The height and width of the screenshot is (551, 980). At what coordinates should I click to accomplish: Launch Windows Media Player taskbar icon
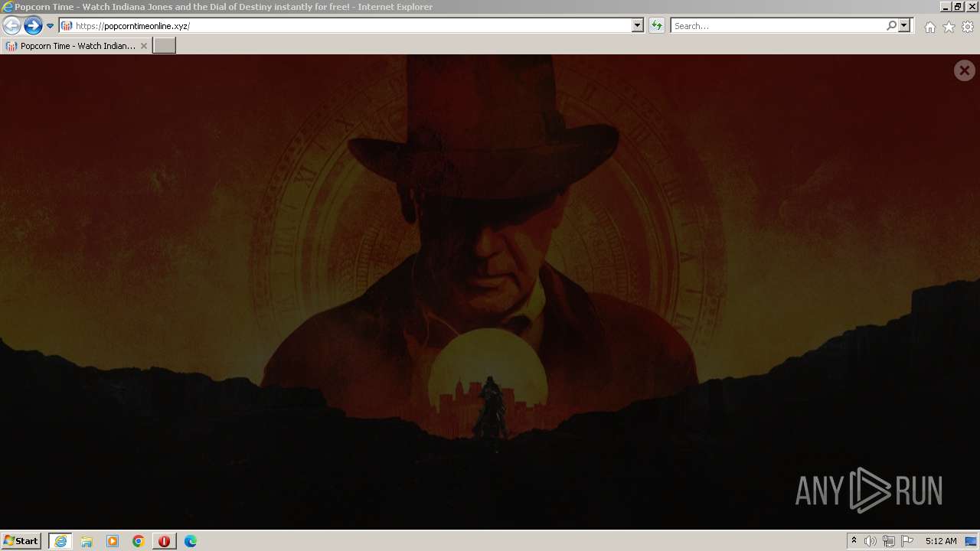[113, 541]
